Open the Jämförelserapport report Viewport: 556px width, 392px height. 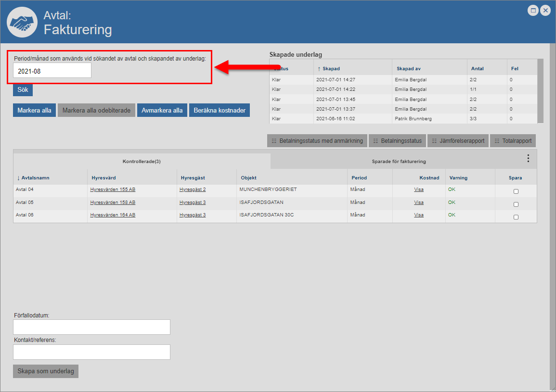[x=458, y=141]
